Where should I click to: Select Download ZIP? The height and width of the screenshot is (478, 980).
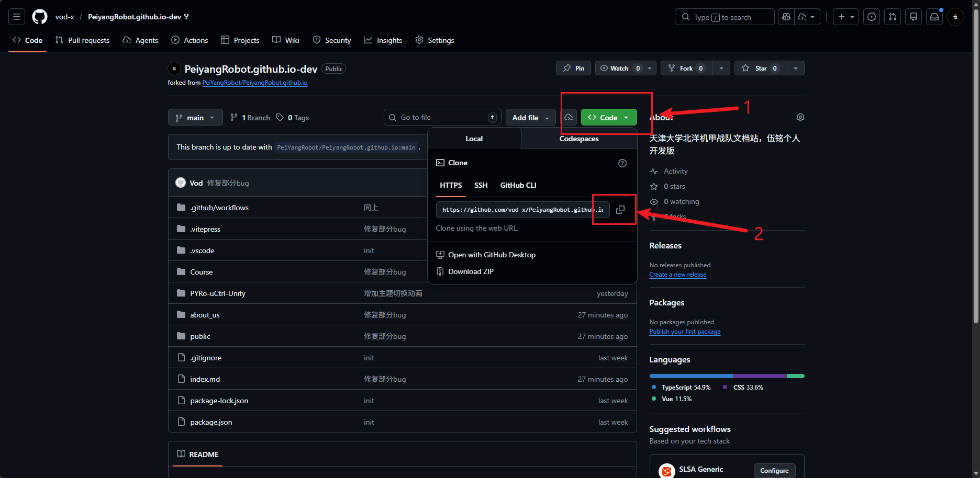pyautogui.click(x=471, y=271)
